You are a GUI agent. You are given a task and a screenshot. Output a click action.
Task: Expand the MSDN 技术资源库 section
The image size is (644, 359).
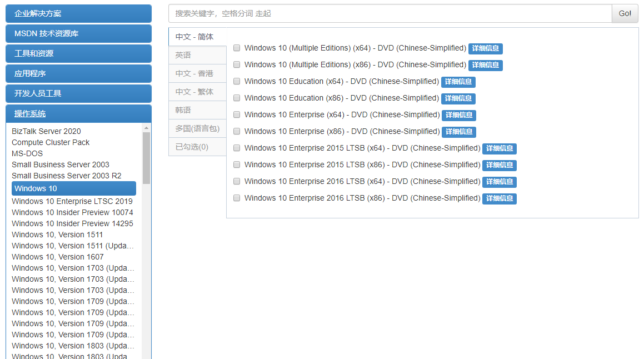[x=78, y=33]
